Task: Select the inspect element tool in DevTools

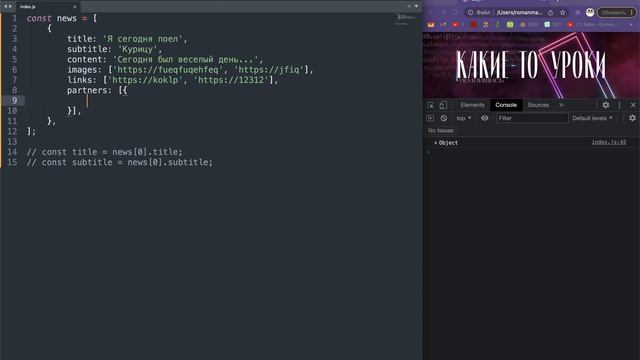Action: click(x=431, y=105)
